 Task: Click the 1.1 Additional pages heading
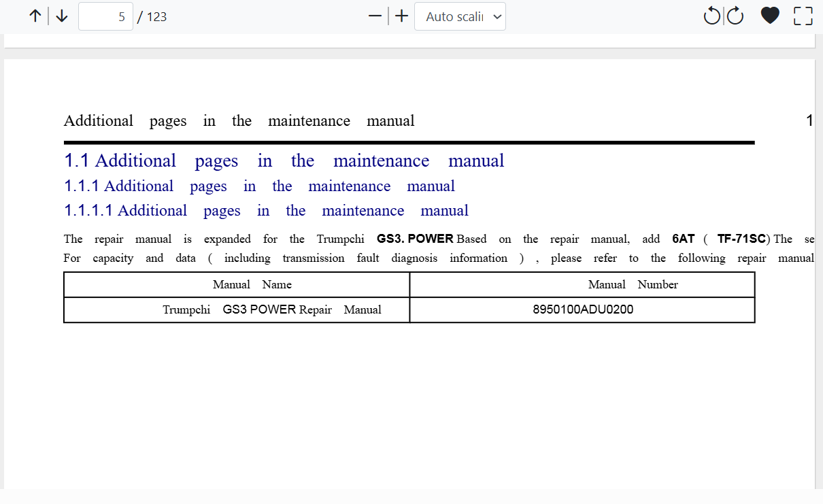[x=284, y=161]
